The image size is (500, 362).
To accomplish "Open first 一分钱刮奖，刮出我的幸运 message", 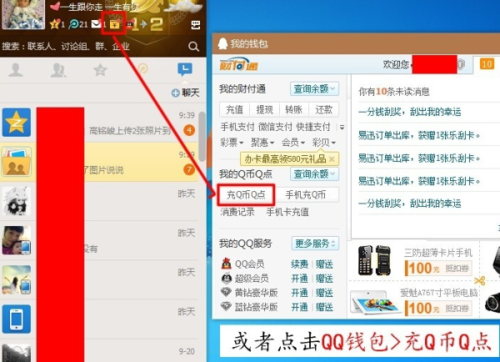I will pyautogui.click(x=410, y=112).
